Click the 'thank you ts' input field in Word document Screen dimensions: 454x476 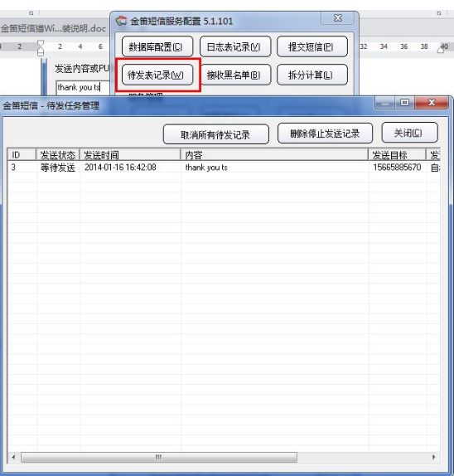[83, 87]
